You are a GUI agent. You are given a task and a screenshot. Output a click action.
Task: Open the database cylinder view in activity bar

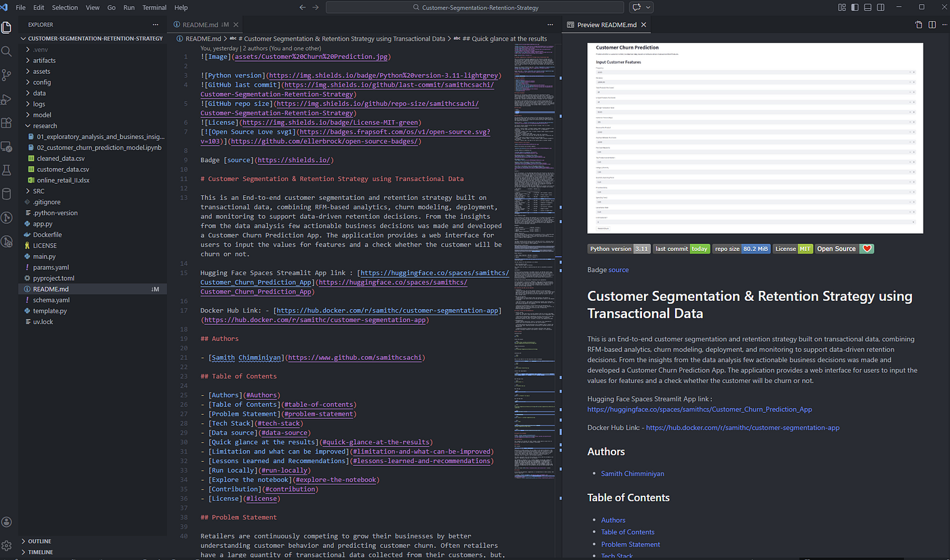pyautogui.click(x=7, y=194)
